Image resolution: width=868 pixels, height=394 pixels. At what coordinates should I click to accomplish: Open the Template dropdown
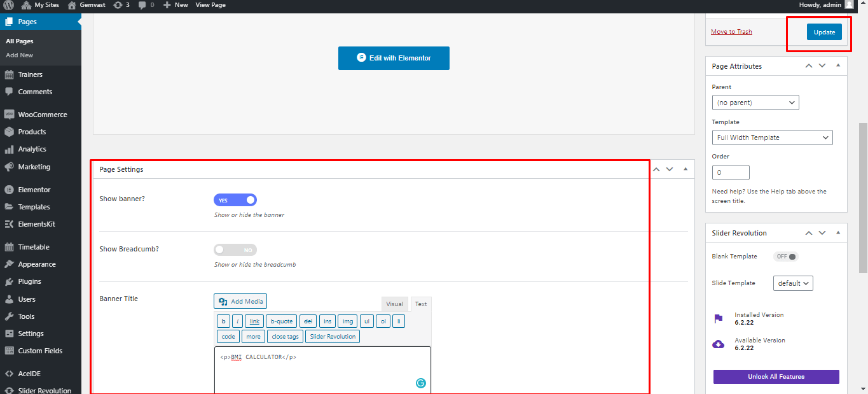click(772, 137)
